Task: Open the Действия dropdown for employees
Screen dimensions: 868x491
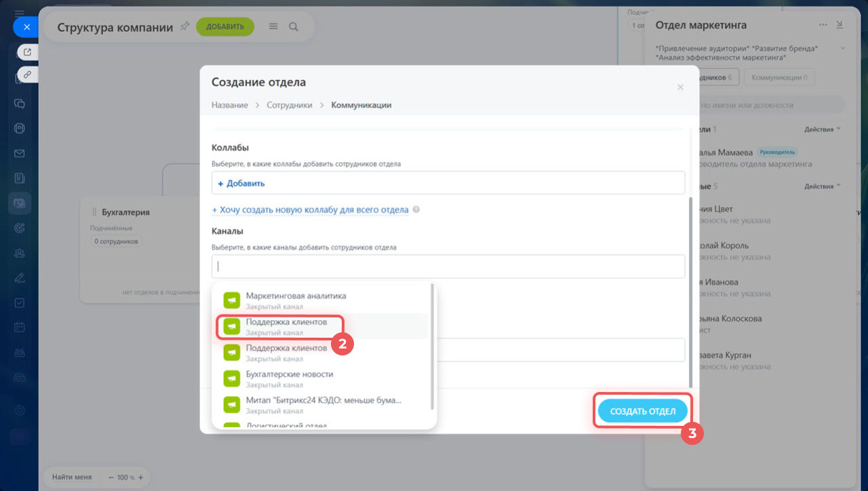Action: (x=822, y=186)
